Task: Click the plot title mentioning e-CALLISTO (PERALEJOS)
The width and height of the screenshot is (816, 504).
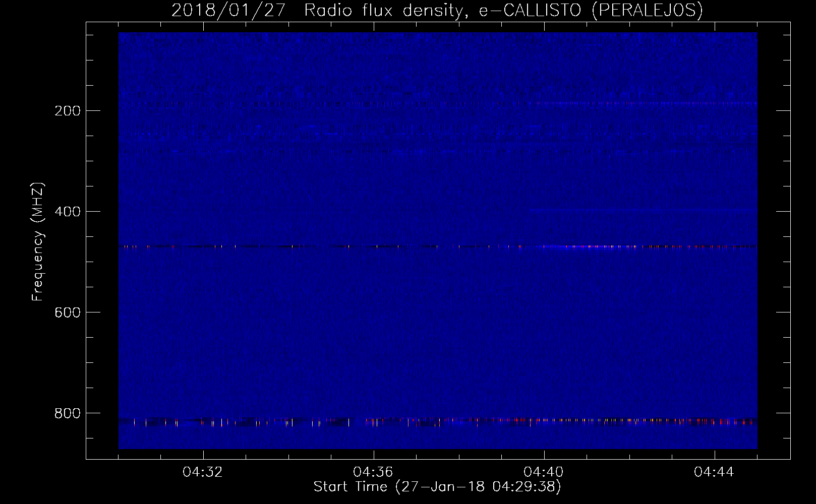Action: [437, 11]
